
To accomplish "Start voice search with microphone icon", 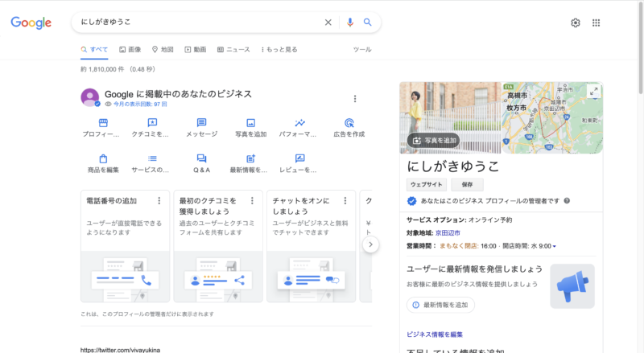I will [350, 23].
